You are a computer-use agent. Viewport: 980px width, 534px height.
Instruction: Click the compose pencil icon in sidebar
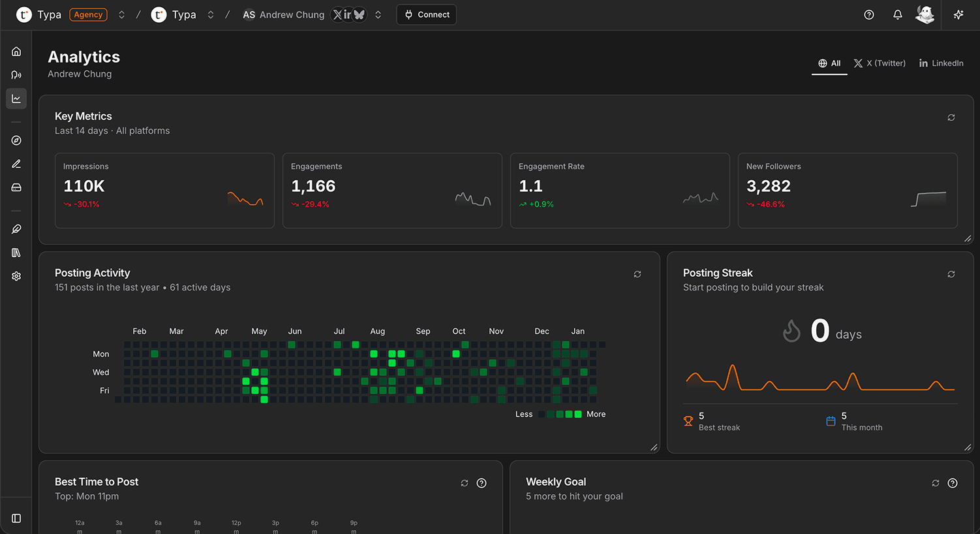[16, 163]
